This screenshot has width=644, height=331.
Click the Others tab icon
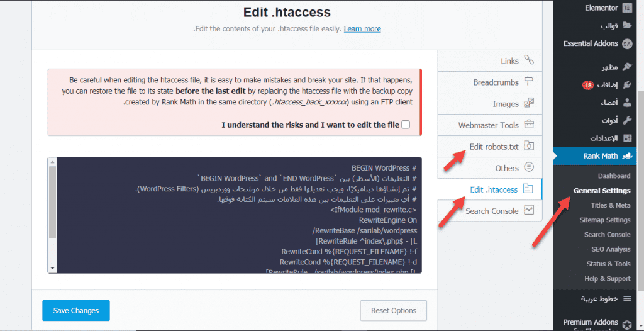(529, 168)
